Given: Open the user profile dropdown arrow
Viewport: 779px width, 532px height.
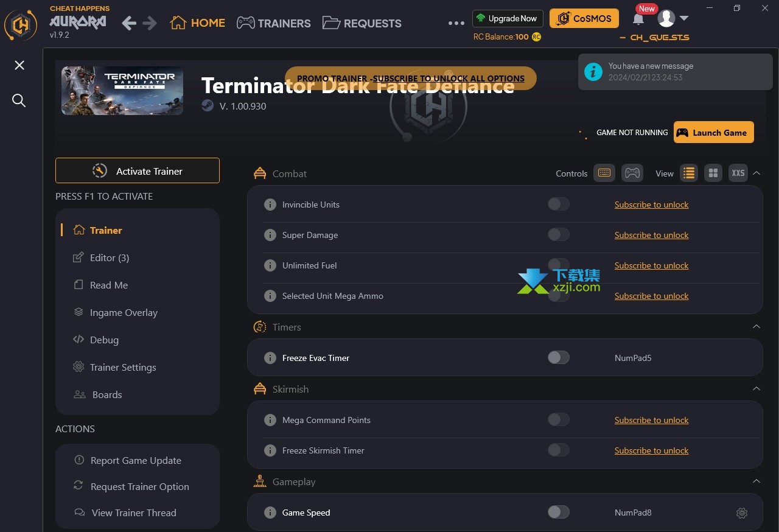Looking at the screenshot, I should pos(683,18).
